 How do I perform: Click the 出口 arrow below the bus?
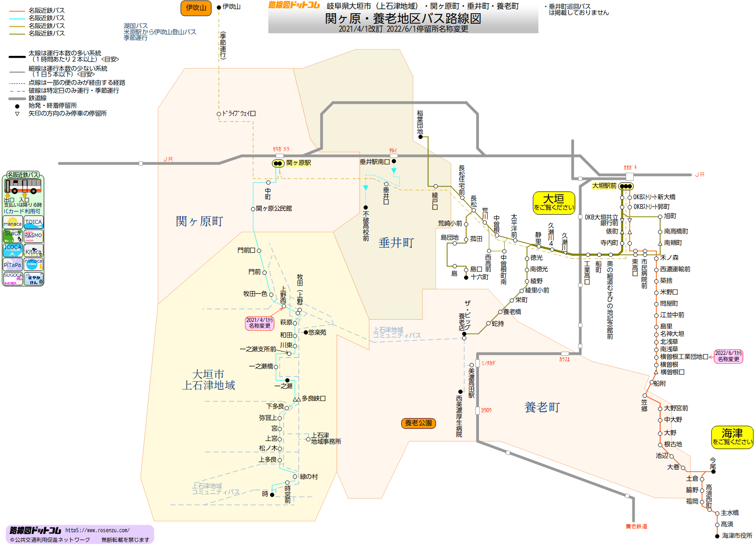point(7,196)
